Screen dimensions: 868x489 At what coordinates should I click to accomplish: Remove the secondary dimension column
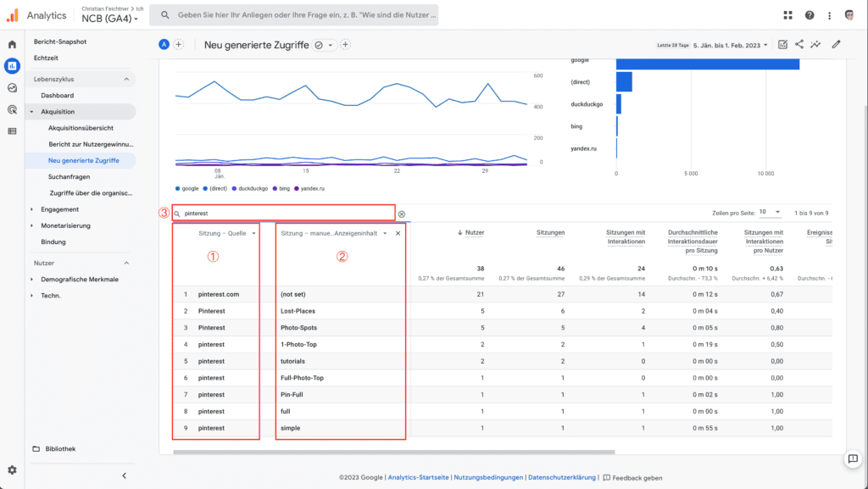tap(398, 233)
